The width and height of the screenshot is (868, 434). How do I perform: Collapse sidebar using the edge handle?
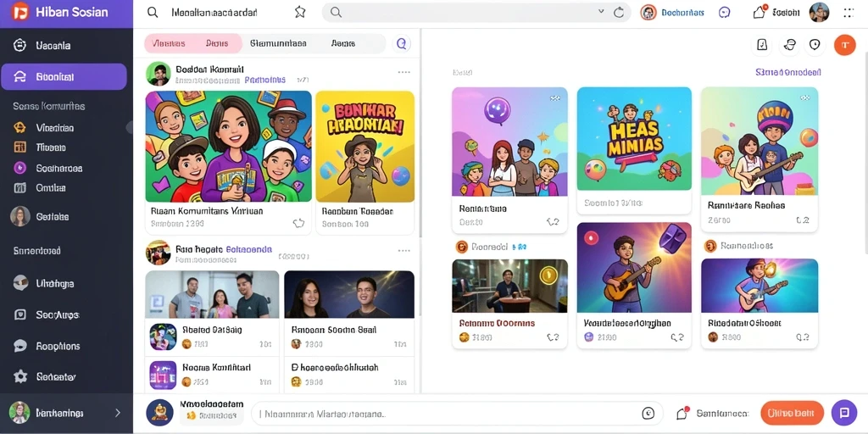(x=130, y=128)
